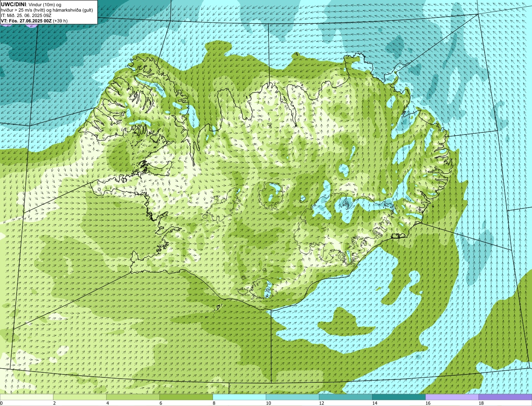Click 'Vindur (10m) og' in the title line
532x406 pixels.
[44, 5]
